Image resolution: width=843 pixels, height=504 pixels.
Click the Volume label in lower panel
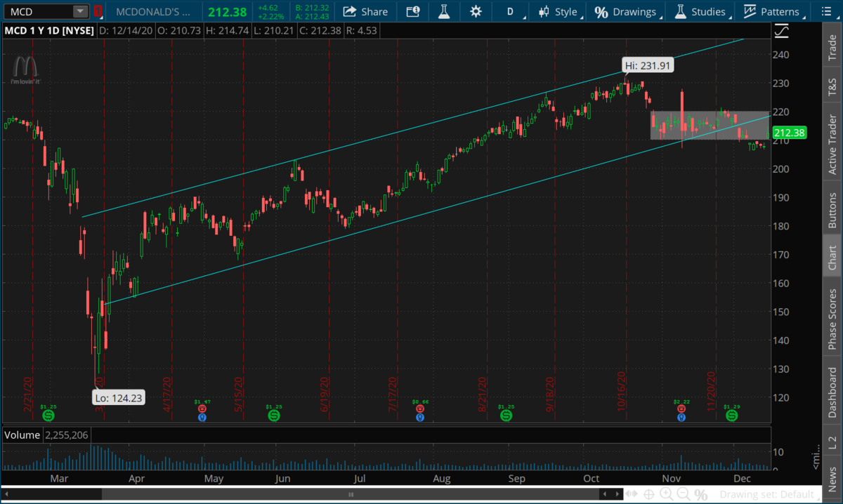pos(22,435)
